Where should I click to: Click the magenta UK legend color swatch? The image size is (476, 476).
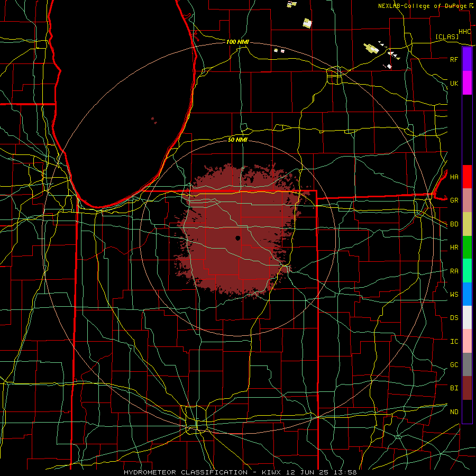pyautogui.click(x=467, y=83)
